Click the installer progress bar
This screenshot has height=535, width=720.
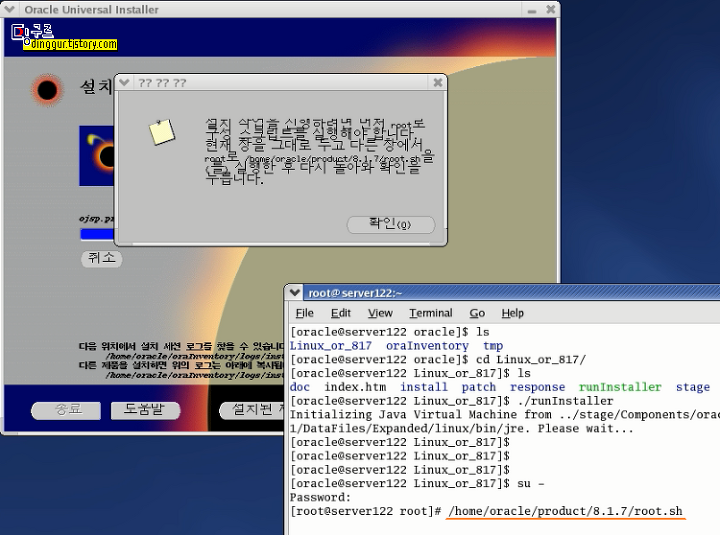[x=97, y=234]
